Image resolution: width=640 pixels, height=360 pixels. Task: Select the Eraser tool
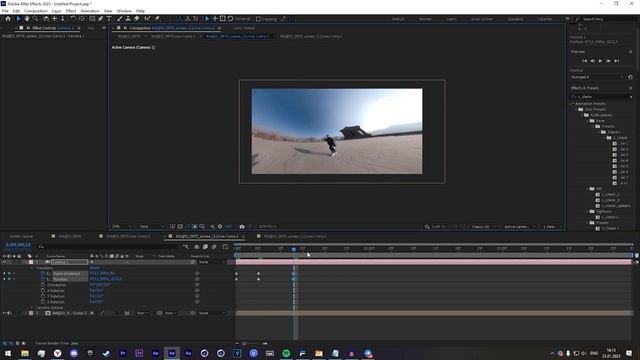click(136, 18)
